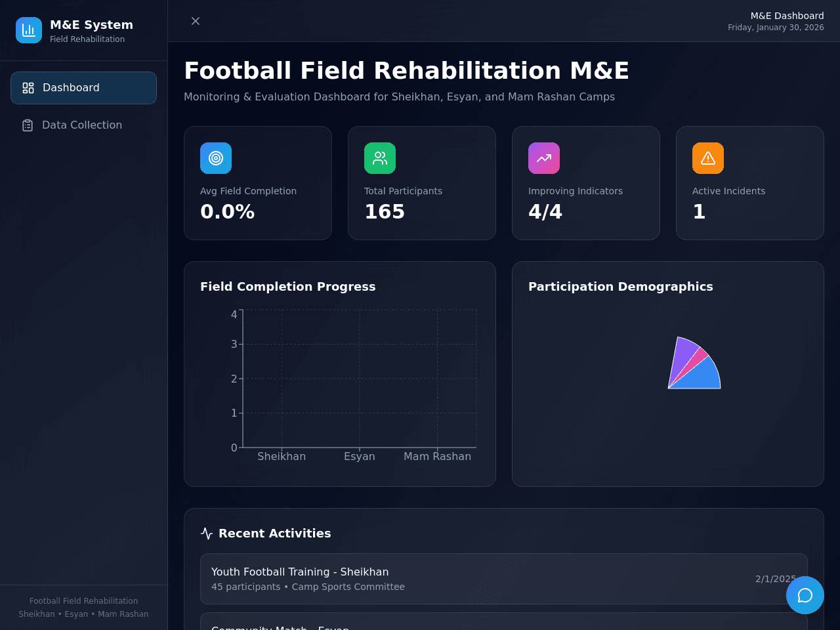840x630 pixels.
Task: Click the Esyan label on chart axis
Action: click(x=360, y=457)
